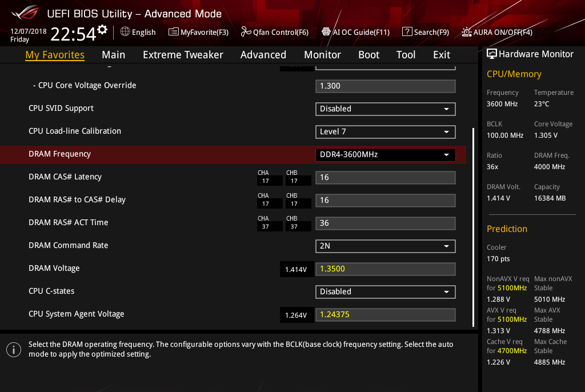The image size is (585, 392).
Task: Click the Search question-mark icon
Action: click(x=407, y=32)
